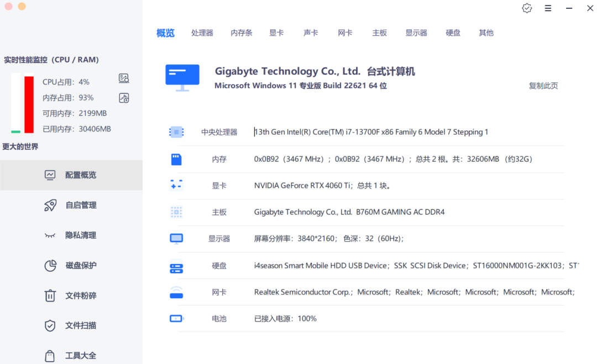Select the 声卡 tab
Viewport: 597px width, 364px height.
click(311, 33)
